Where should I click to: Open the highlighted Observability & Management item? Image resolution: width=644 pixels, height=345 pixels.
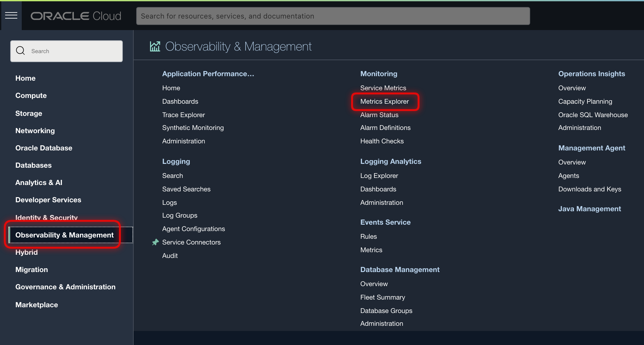point(64,235)
